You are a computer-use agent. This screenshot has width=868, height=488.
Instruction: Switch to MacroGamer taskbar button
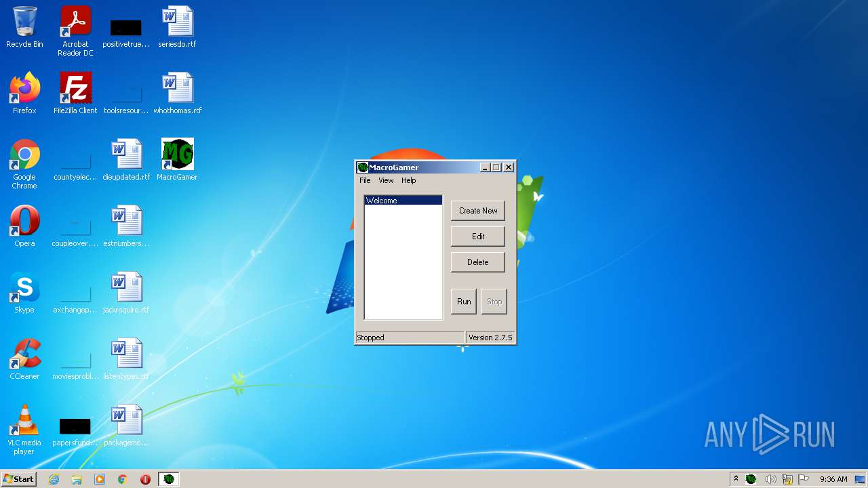169,479
